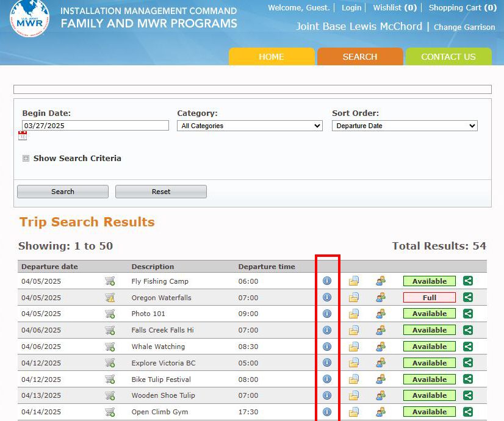Click the Login link in header

[351, 8]
